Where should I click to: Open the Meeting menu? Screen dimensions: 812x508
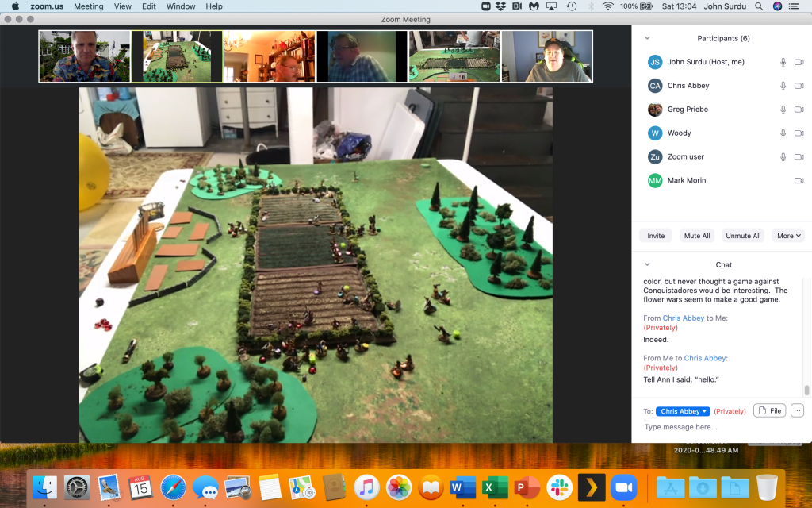(x=88, y=6)
